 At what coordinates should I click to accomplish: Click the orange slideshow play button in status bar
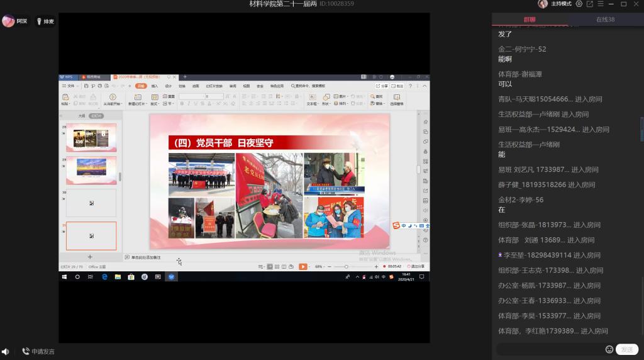click(x=303, y=267)
